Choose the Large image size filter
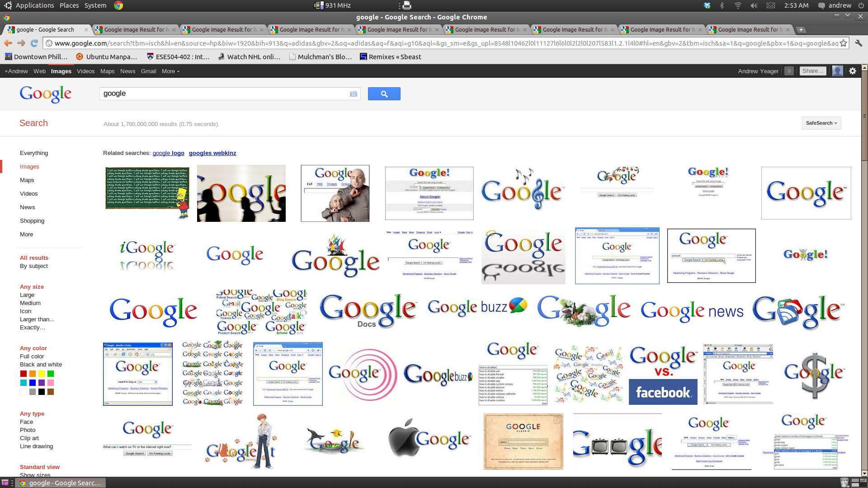This screenshot has width=868, height=488. (27, 295)
